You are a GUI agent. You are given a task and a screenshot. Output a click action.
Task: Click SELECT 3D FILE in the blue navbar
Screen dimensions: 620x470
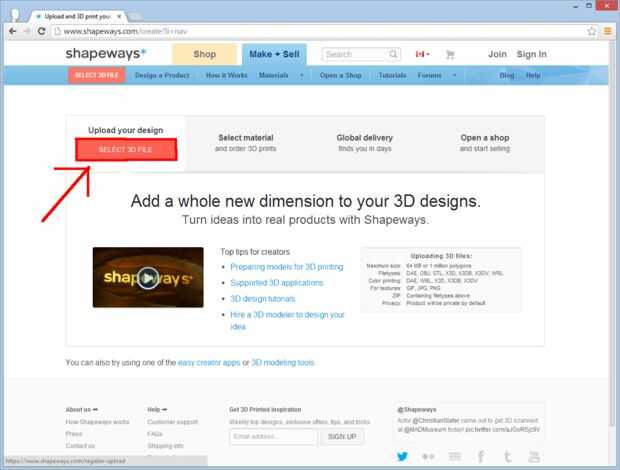[97, 75]
